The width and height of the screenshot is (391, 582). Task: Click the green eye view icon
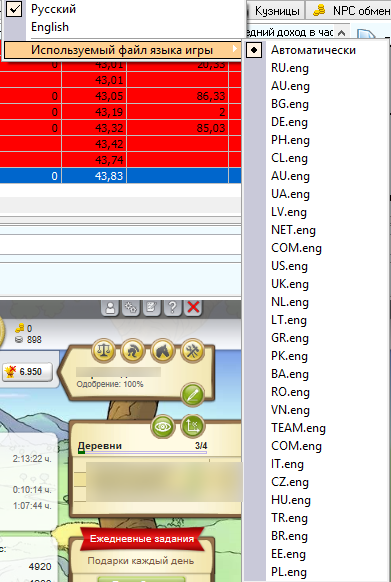coord(163,426)
